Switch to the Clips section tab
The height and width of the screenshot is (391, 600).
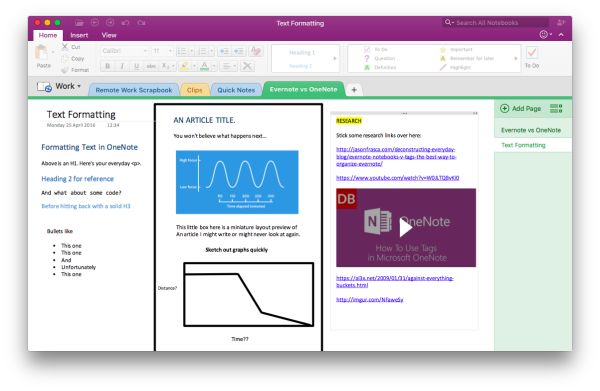(194, 90)
